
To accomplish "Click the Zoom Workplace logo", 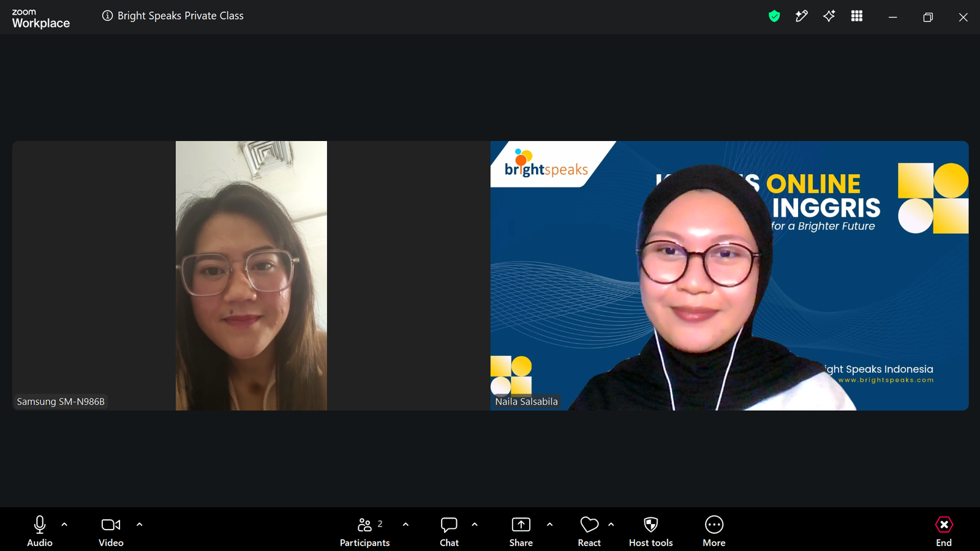I will point(40,19).
